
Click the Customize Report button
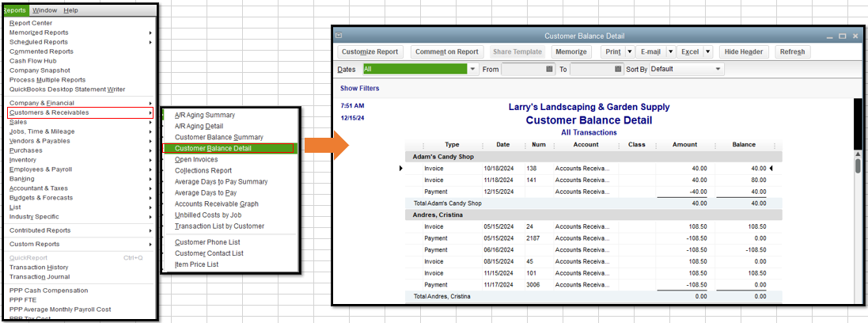[370, 52]
